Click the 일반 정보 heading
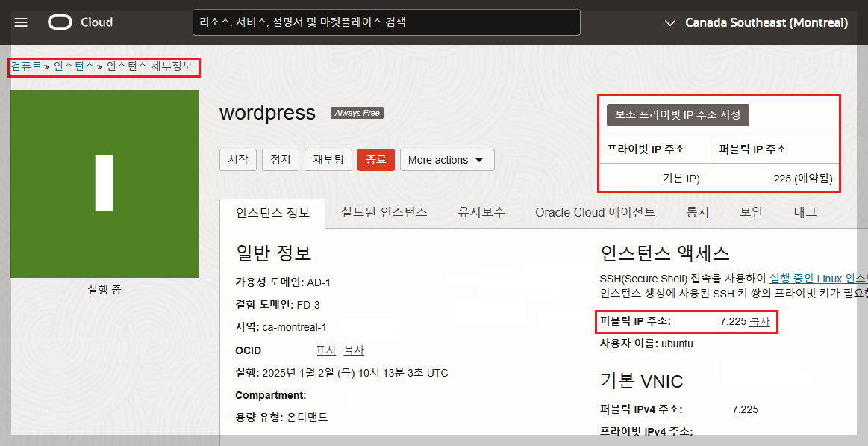The height and width of the screenshot is (446, 868). click(273, 253)
